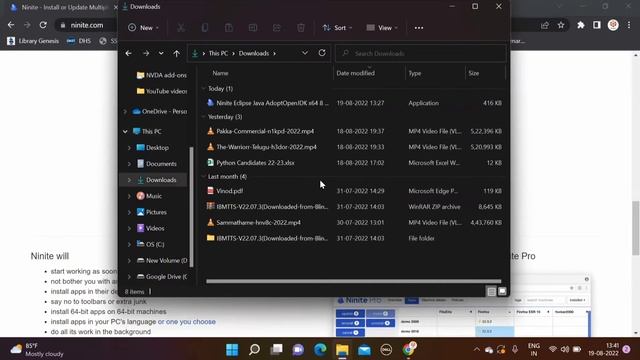Image resolution: width=640 pixels, height=360 pixels.
Task: Select Google Drive in the navigation pane
Action: pyautogui.click(x=162, y=276)
